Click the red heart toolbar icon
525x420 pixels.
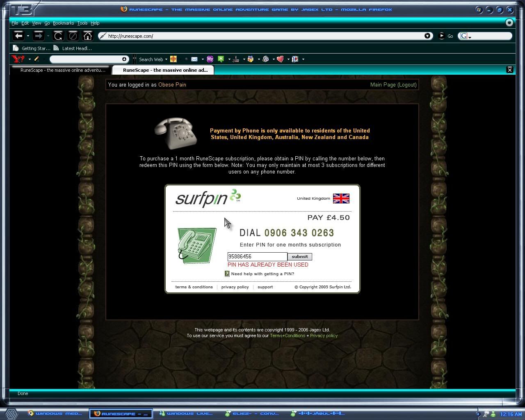[280, 59]
